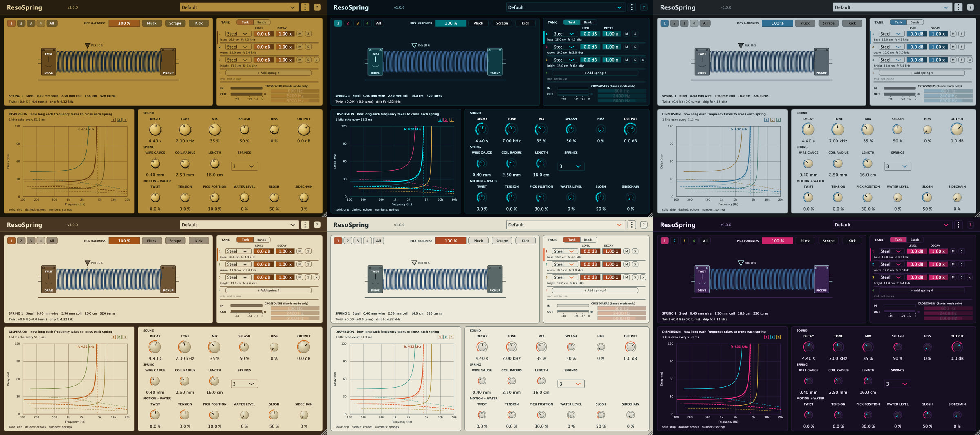The width and height of the screenshot is (980, 435).
Task: Open the kebab menu in the gray-blue window
Action: [958, 7]
